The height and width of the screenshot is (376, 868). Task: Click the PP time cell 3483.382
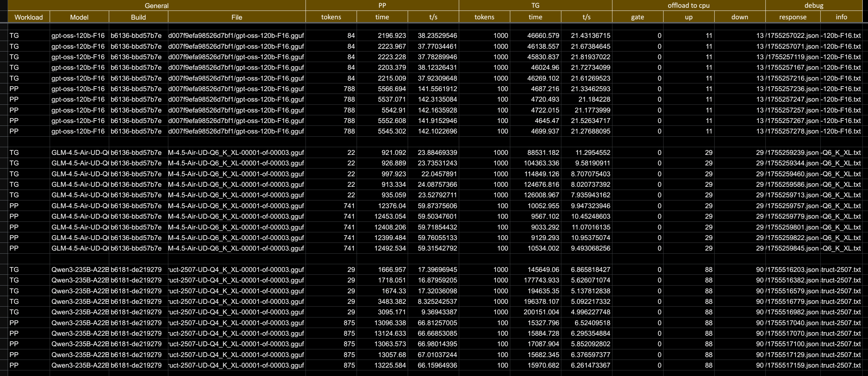[x=382, y=302]
